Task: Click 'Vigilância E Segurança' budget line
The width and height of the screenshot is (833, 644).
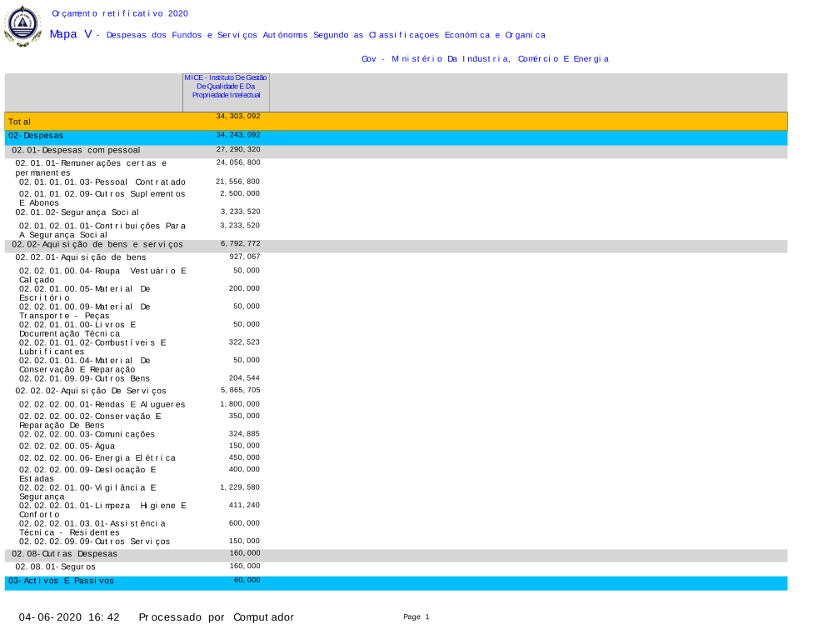Action: 87,492
